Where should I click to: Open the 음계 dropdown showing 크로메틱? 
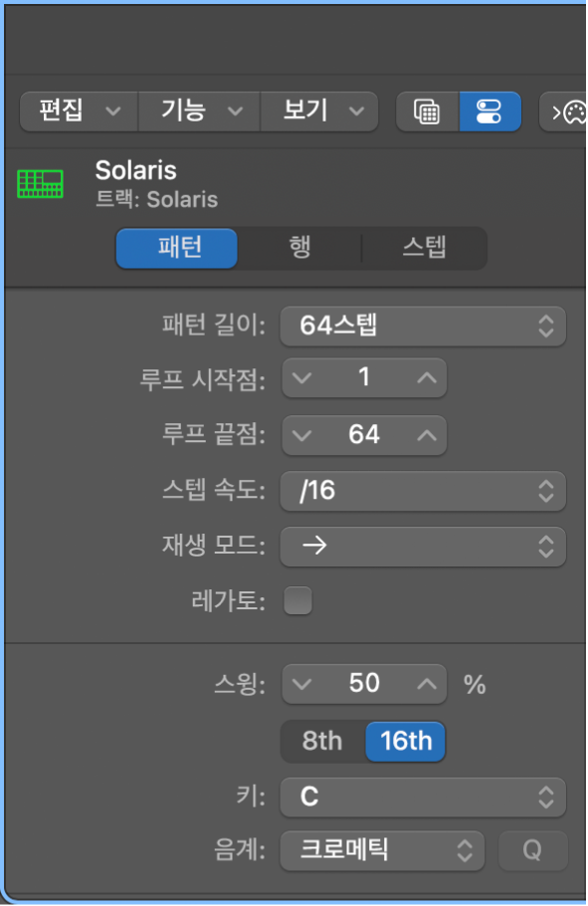(x=382, y=851)
